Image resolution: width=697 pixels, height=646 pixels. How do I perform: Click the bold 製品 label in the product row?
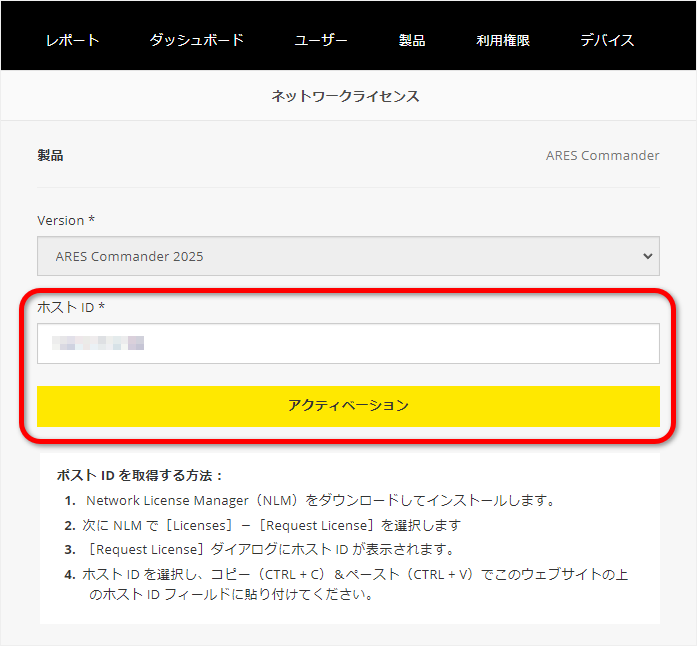coord(50,156)
